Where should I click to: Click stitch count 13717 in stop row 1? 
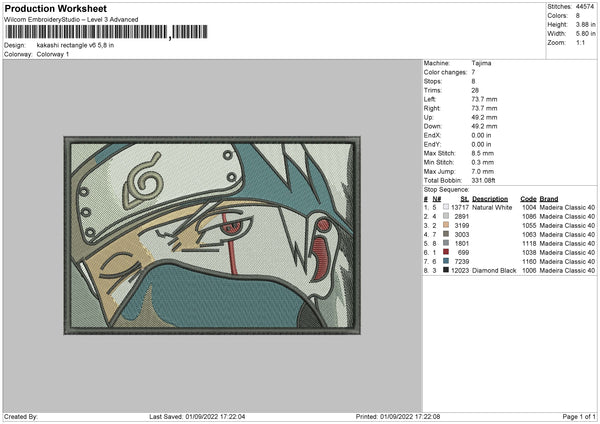pos(460,207)
